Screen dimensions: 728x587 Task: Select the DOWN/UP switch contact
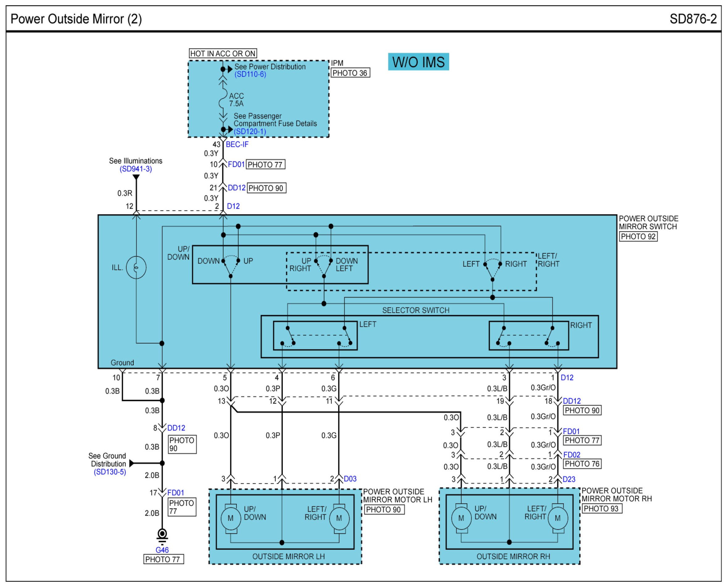point(231,267)
